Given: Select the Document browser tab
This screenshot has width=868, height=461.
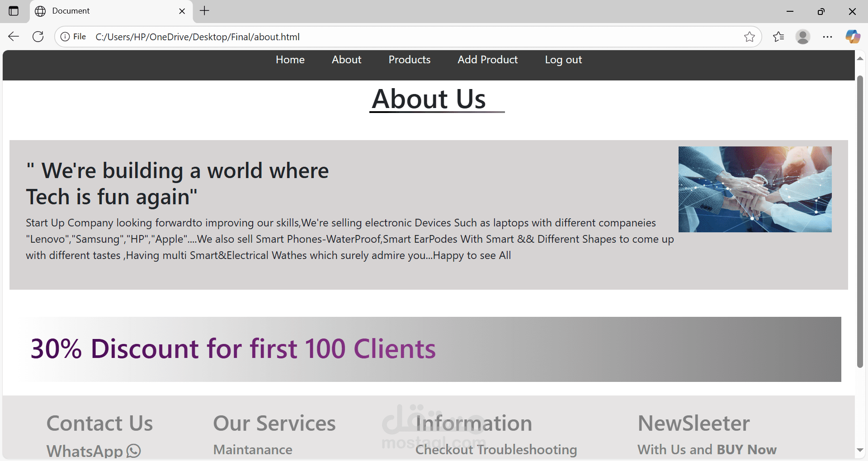Looking at the screenshot, I should click(x=112, y=11).
